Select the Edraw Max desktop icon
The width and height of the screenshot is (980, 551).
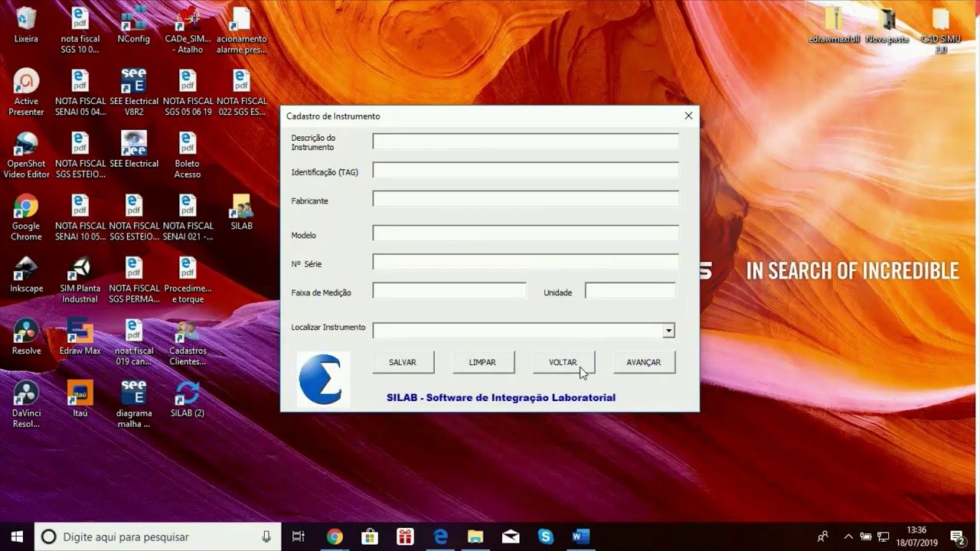click(x=80, y=337)
